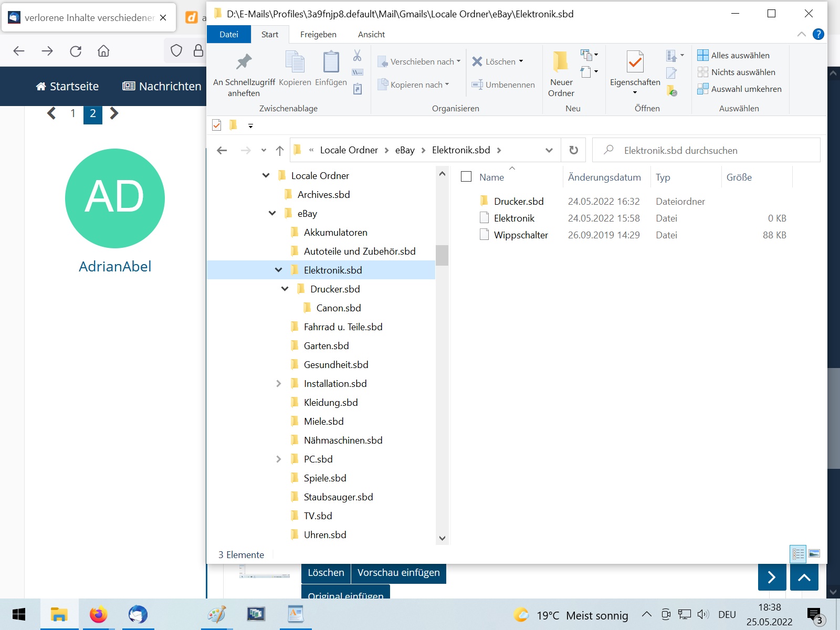Toggle the select-all checkbox beside Name
Viewport: 840px width, 630px height.
pos(466,177)
